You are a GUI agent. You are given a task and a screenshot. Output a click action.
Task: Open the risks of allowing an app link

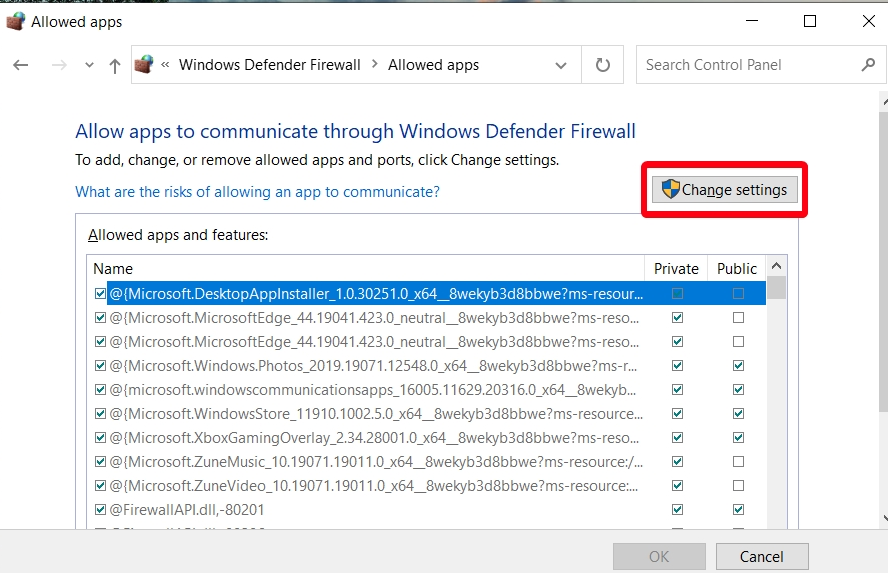click(257, 192)
